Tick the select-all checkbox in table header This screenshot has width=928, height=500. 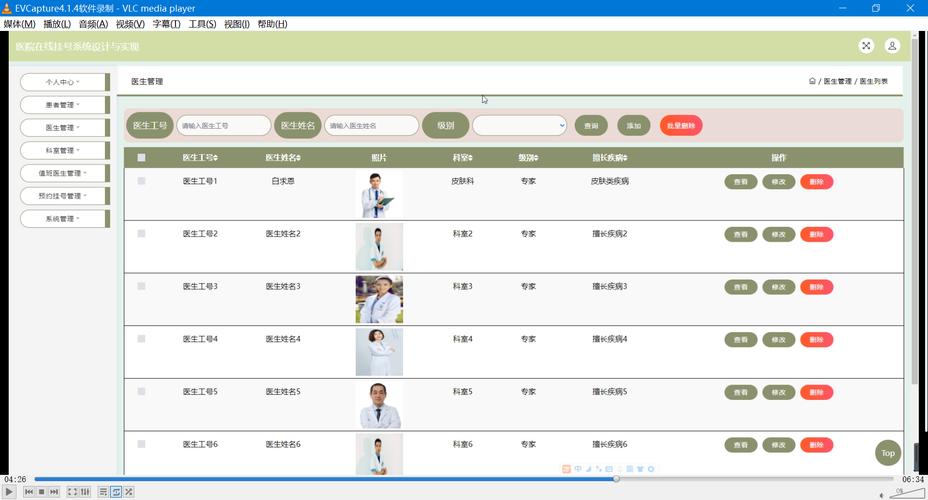pyautogui.click(x=141, y=158)
